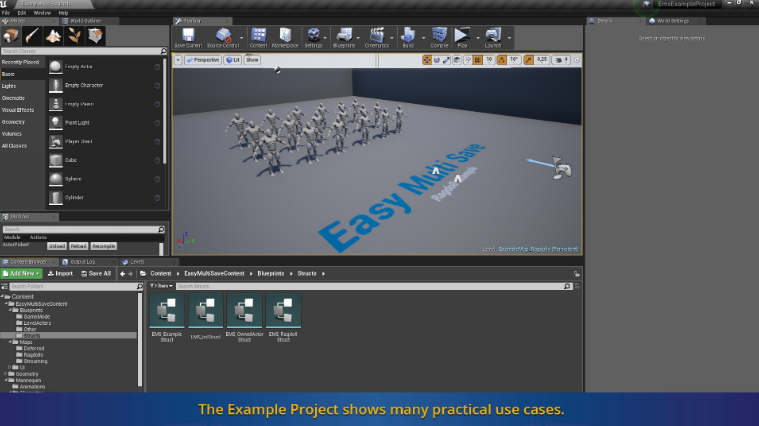The width and height of the screenshot is (759, 426).
Task: Select the Foliage mode icon
Action: (74, 36)
